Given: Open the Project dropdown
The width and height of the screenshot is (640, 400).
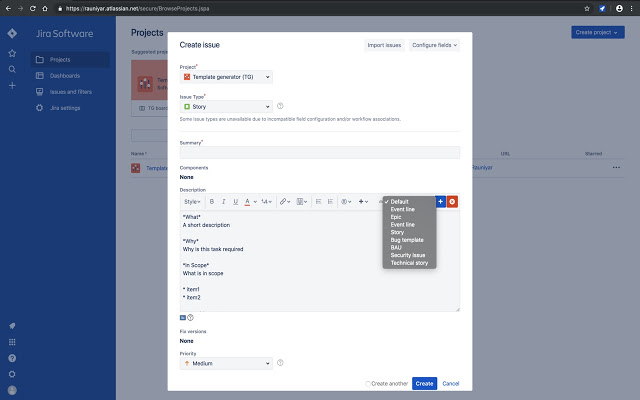Looking at the screenshot, I should (226, 77).
